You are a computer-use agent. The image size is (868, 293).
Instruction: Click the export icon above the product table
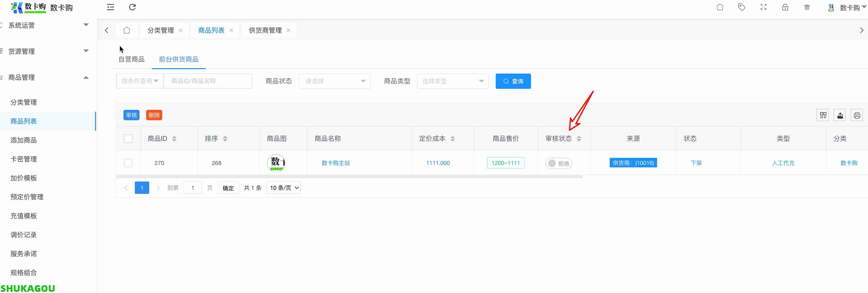pos(840,115)
